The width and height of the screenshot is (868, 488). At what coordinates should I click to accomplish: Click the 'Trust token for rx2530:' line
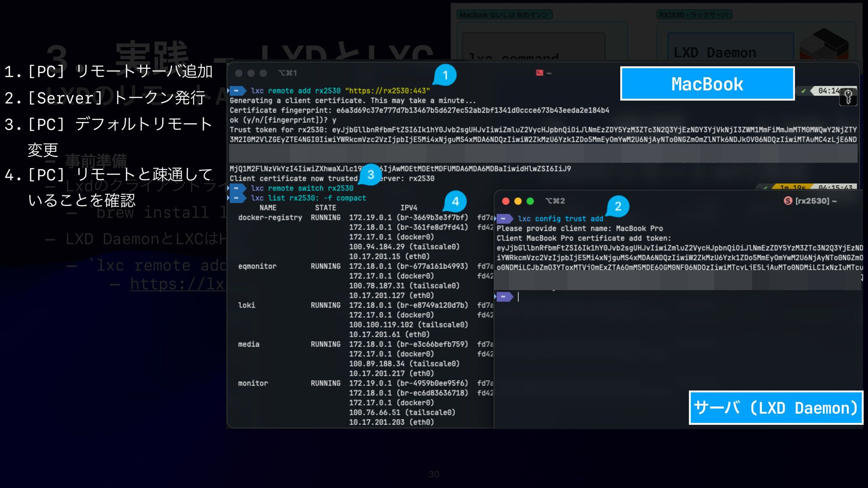tap(543, 130)
